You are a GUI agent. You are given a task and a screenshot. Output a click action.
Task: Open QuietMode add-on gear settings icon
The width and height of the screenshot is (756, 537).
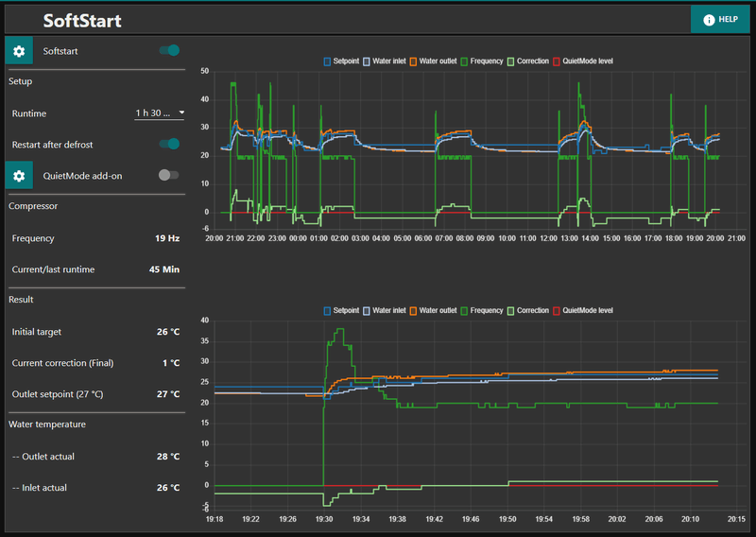click(x=19, y=176)
